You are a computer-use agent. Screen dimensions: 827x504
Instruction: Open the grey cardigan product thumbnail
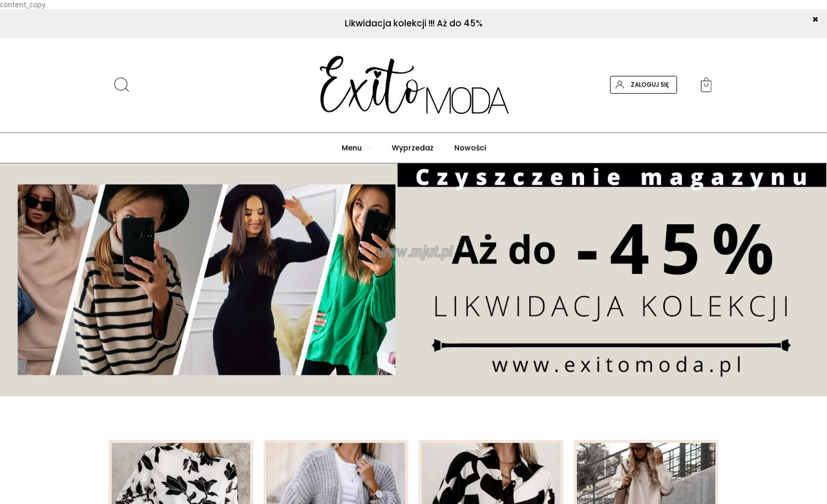pyautogui.click(x=336, y=472)
